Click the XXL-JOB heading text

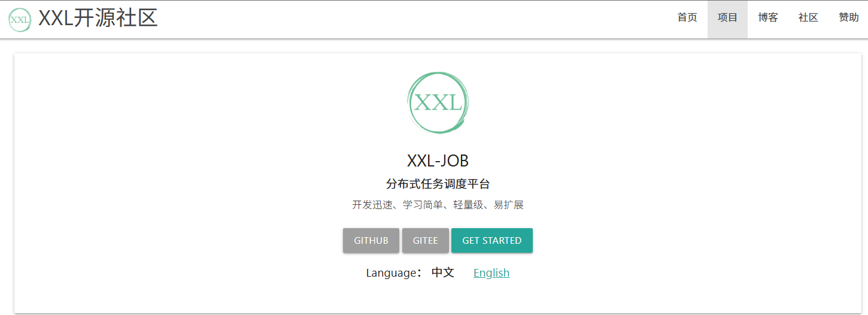[438, 160]
